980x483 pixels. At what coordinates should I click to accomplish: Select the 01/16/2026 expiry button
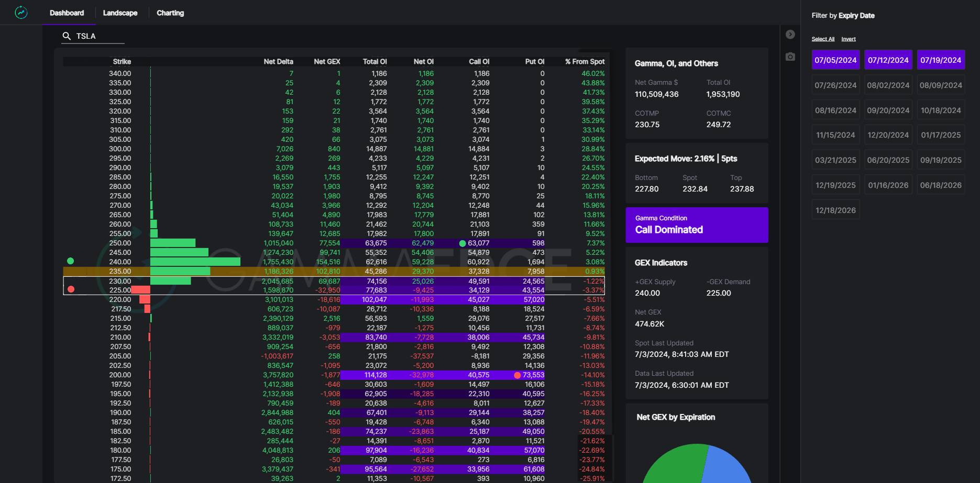click(888, 185)
